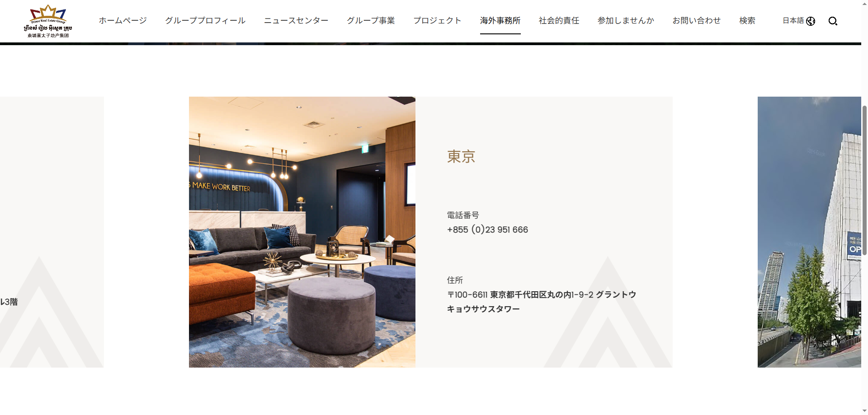
Task: Click 参加しませんか link
Action: point(626,21)
